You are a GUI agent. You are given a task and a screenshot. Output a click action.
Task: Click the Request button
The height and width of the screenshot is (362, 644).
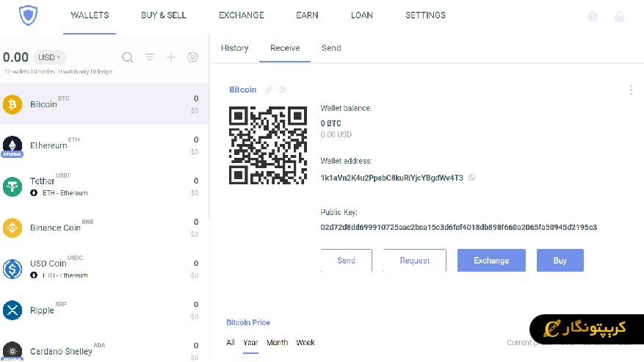point(414,260)
